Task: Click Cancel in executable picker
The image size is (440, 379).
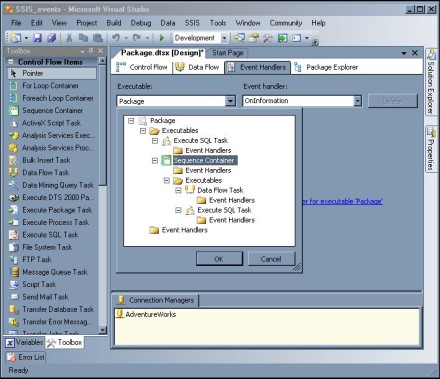Action: click(271, 259)
